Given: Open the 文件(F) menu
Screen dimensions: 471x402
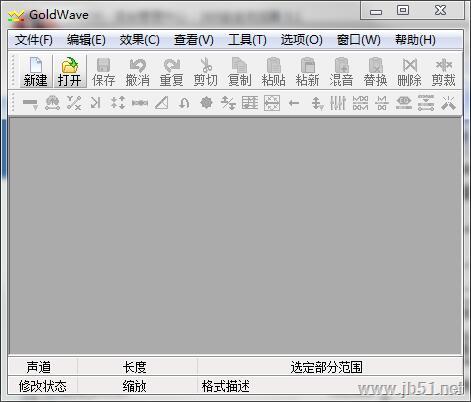Looking at the screenshot, I should click(x=34, y=40).
